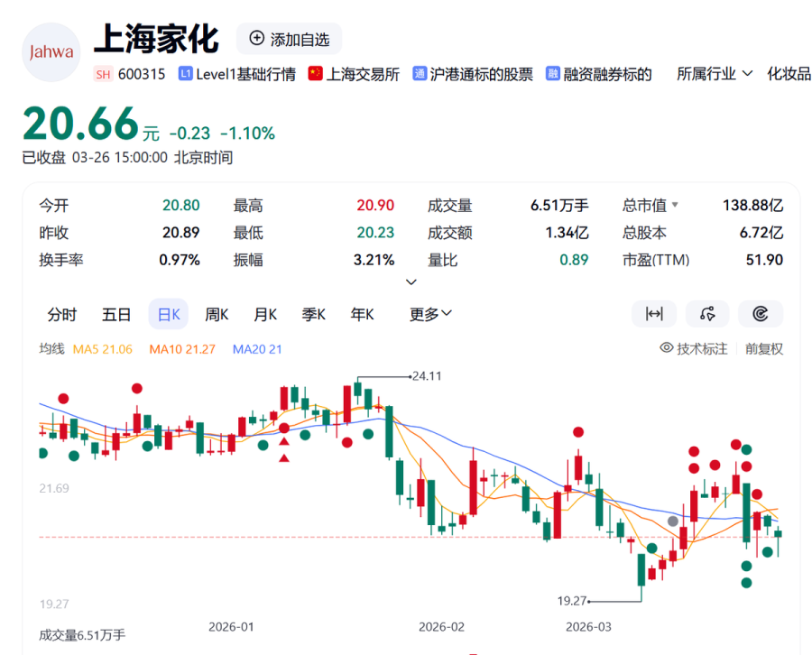Open the 更多 chart period dropdown
812x655 pixels.
pos(430,314)
